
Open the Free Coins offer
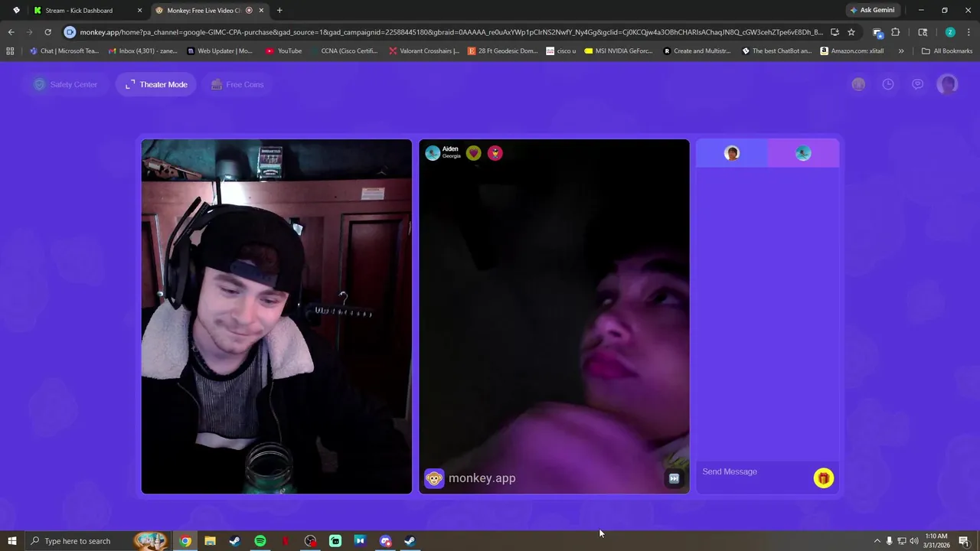pyautogui.click(x=237, y=84)
